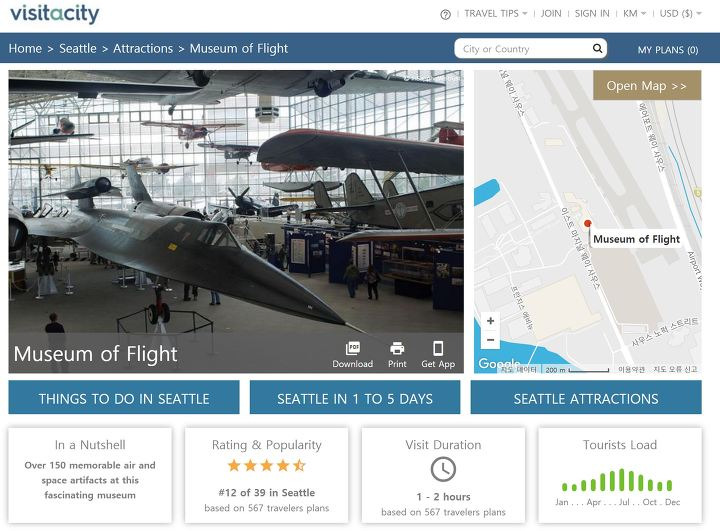Select the Museum of Flight breadcrumb

[239, 48]
